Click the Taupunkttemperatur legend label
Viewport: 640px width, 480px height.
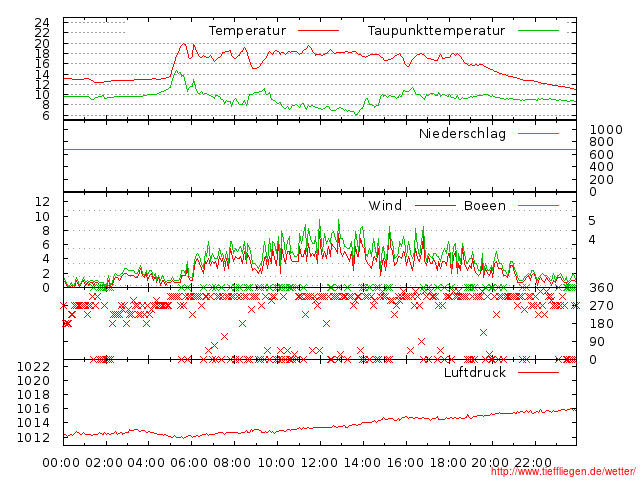(x=436, y=31)
